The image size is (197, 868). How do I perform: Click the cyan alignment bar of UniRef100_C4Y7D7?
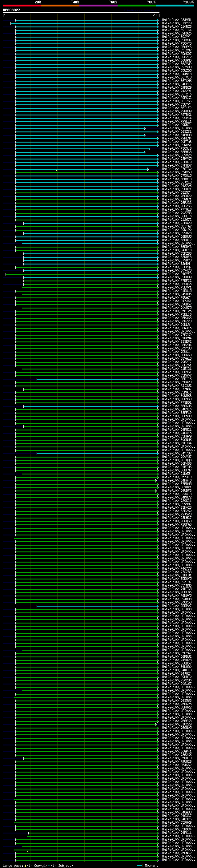(x=97, y=454)
